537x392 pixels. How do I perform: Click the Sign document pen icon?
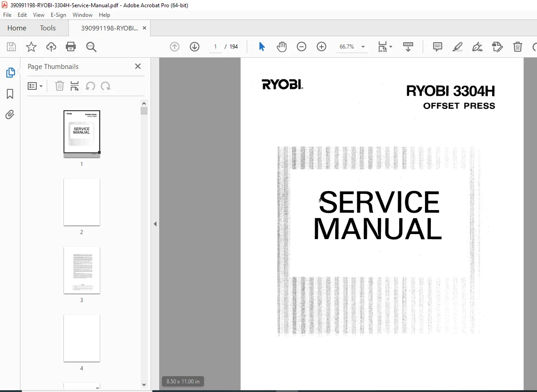[477, 47]
